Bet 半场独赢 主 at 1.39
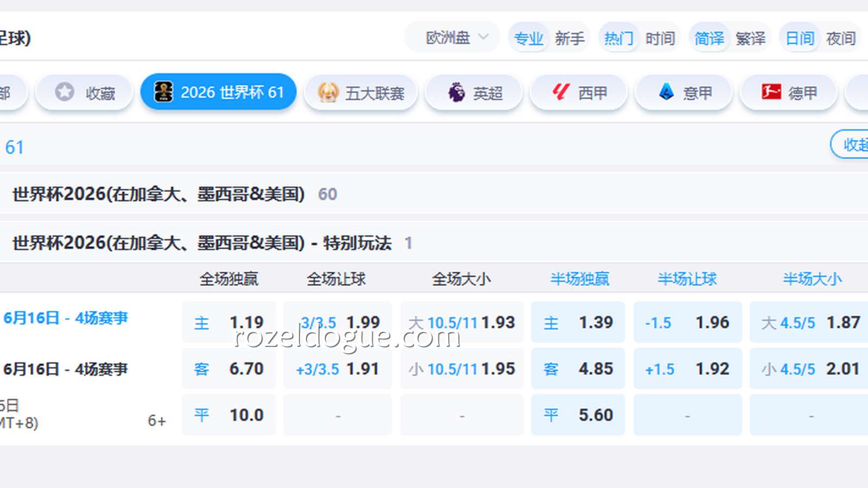This screenshot has width=868, height=488. [578, 322]
